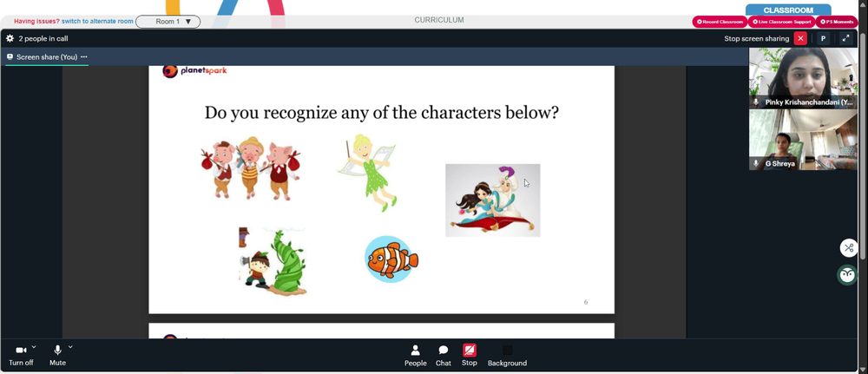Open the Room 1 dropdown
This screenshot has width=868, height=374.
(x=168, y=22)
